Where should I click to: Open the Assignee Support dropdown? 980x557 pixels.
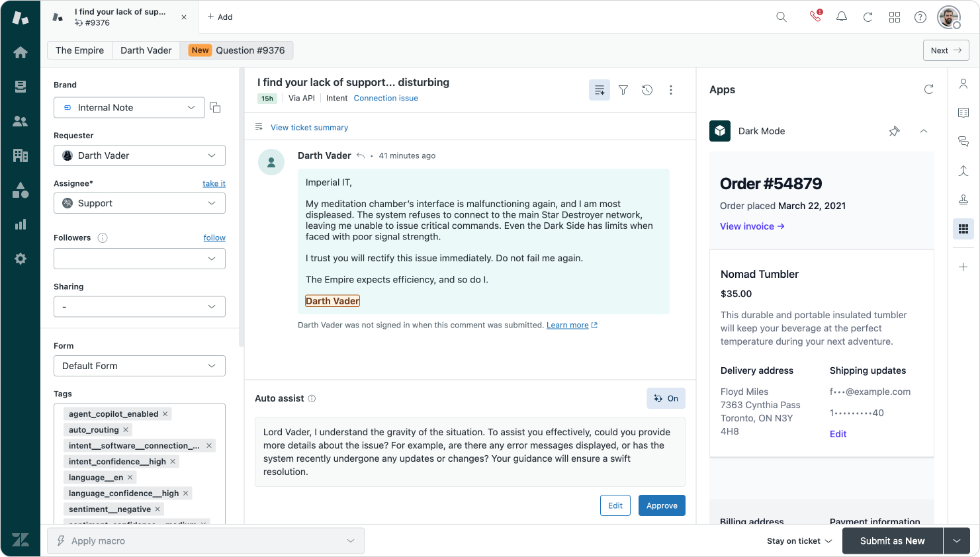[x=140, y=203]
